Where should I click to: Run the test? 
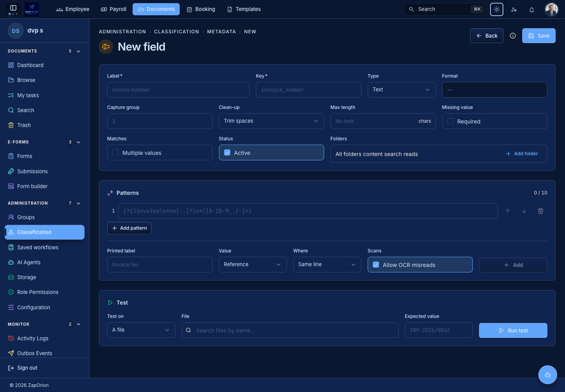click(x=513, y=330)
